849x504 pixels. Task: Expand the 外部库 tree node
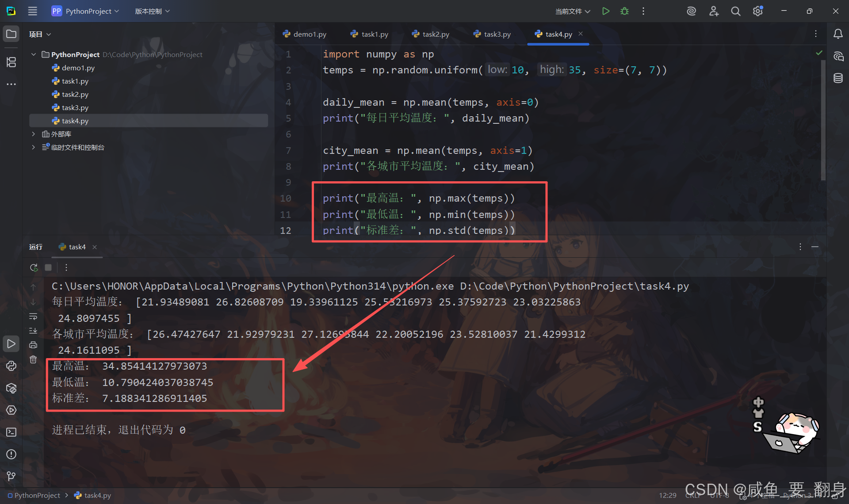tap(33, 134)
